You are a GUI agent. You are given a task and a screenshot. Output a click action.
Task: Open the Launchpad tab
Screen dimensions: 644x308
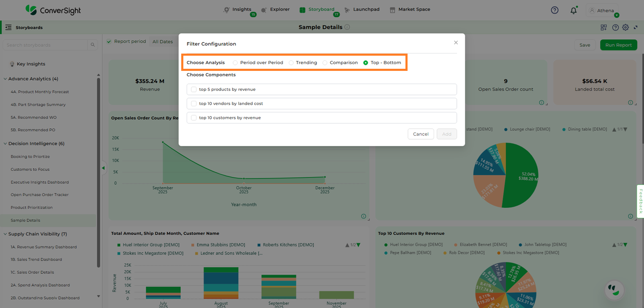(362, 9)
